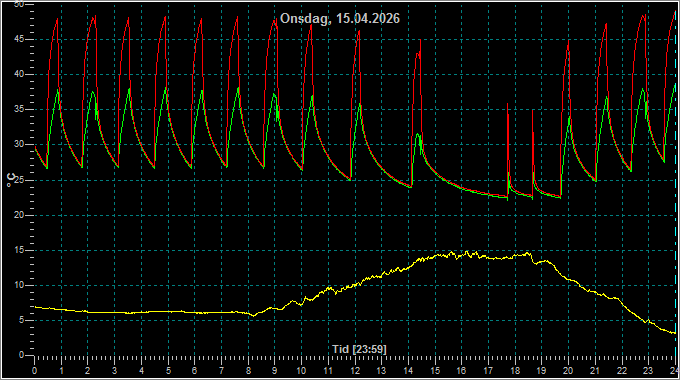The height and width of the screenshot is (380, 680).
Task: Select the Tid [23:59] time readout label
Action: tap(359, 349)
